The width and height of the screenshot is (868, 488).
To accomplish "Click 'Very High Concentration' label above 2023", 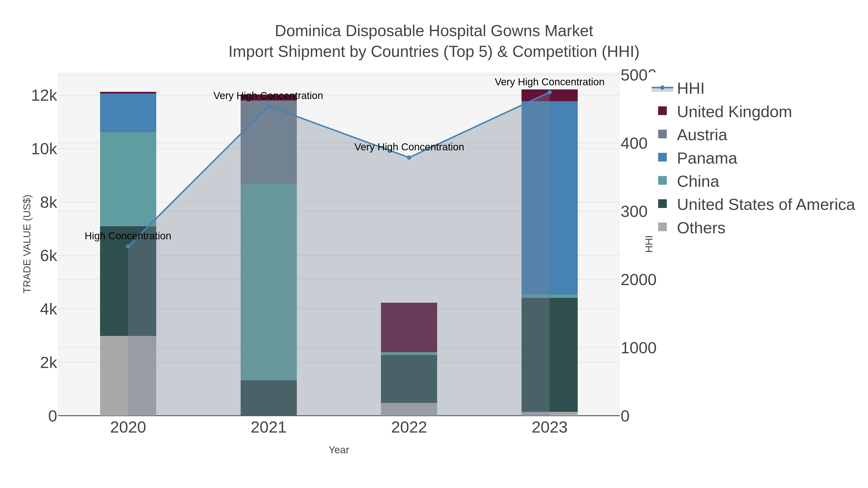I will coord(549,82).
